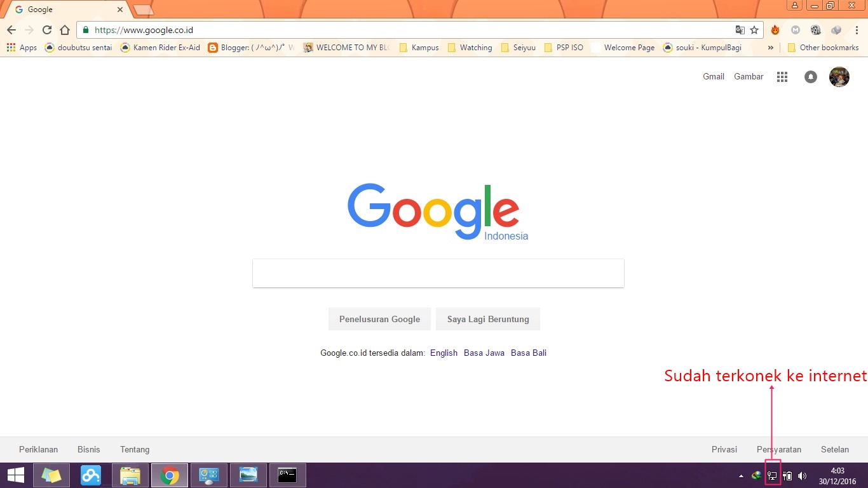The height and width of the screenshot is (488, 868).
Task: Expand the Other bookmarks folder
Action: click(x=823, y=48)
